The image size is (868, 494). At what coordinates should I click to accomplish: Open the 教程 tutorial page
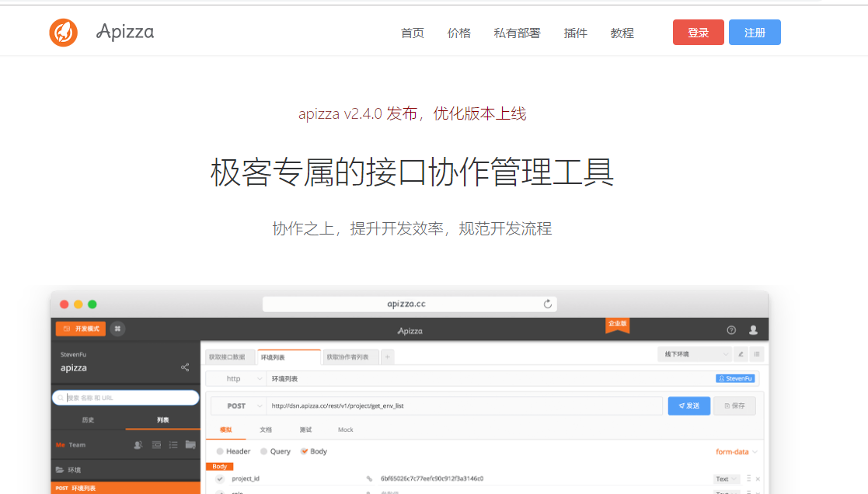coord(622,33)
